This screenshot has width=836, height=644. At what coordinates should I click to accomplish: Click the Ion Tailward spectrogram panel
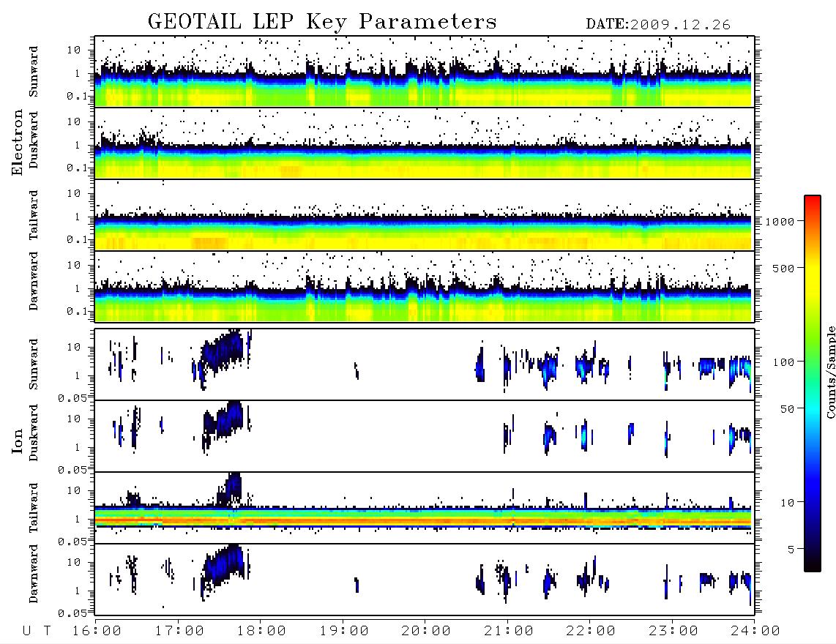[x=425, y=508]
